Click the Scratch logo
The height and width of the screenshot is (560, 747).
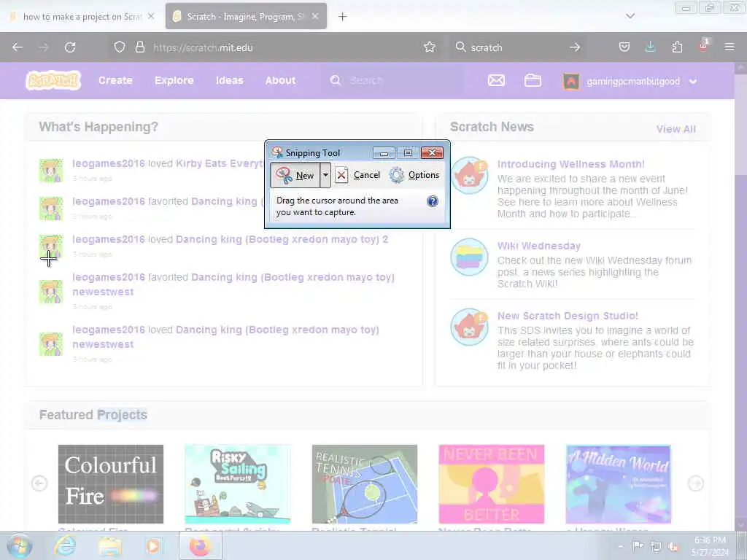click(53, 80)
